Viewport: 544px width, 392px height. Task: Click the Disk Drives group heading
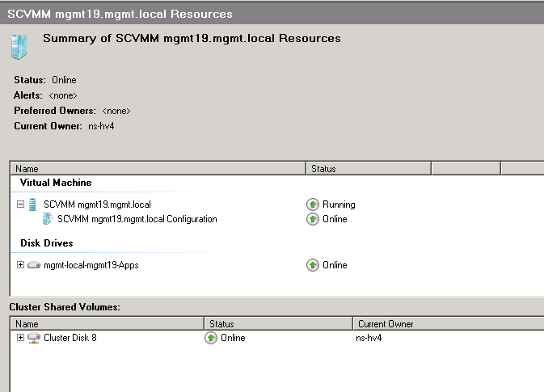(47, 243)
